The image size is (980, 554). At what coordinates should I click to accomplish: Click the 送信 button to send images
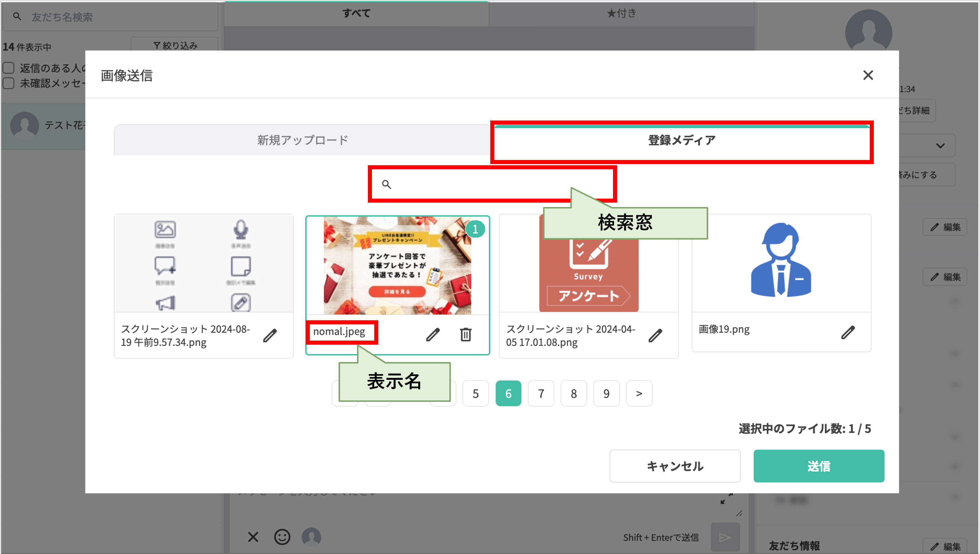[819, 466]
